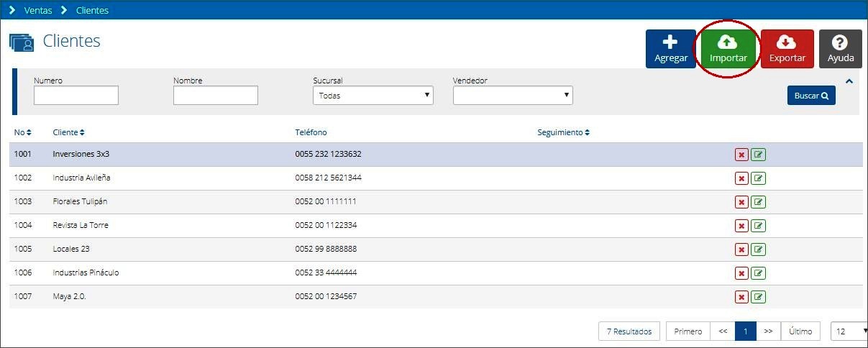Image resolution: width=868 pixels, height=348 pixels.
Task: Click the Buscar search button
Action: point(811,96)
